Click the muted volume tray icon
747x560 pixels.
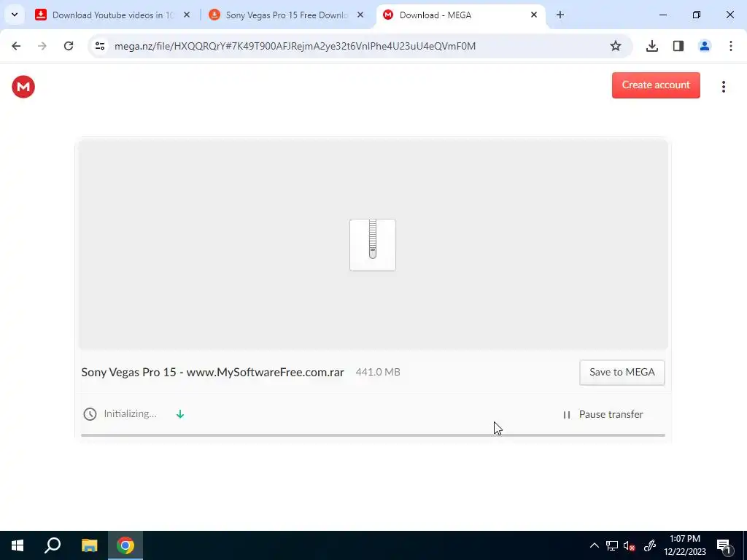coord(630,545)
